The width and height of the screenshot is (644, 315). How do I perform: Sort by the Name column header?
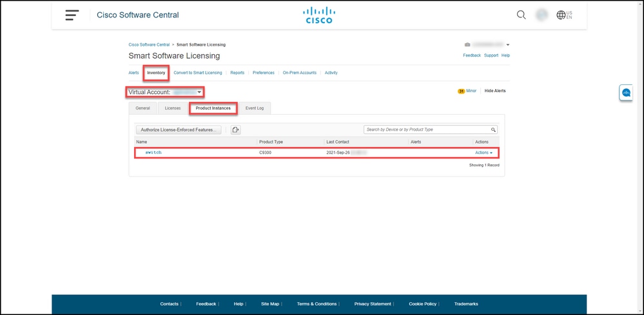tap(141, 142)
